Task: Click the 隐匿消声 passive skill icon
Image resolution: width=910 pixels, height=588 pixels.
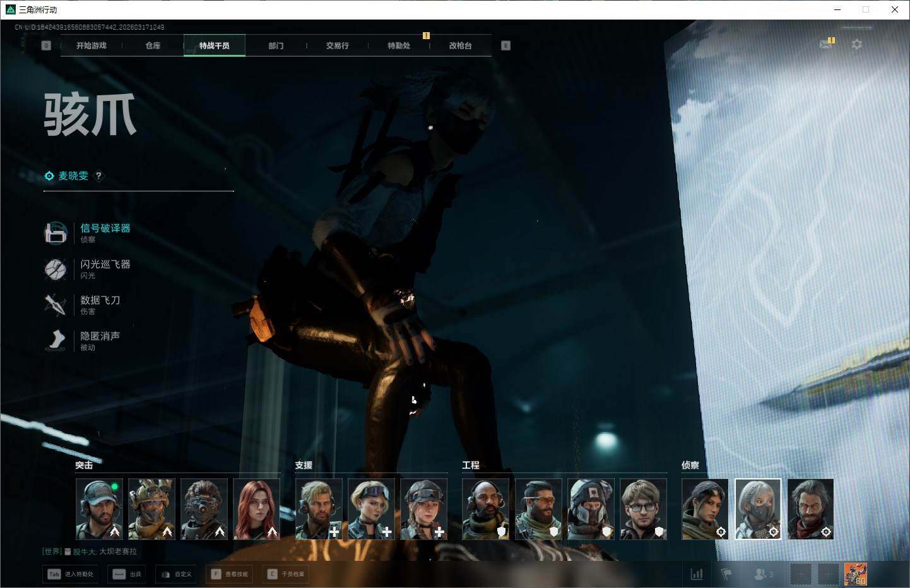Action: [x=56, y=341]
